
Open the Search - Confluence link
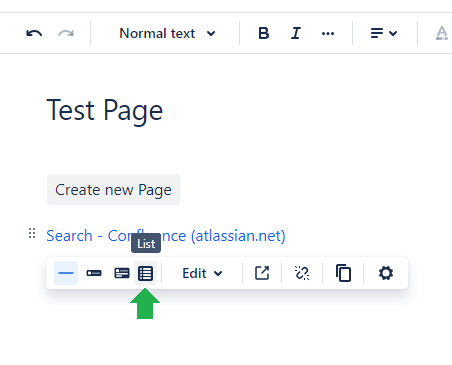click(x=166, y=236)
